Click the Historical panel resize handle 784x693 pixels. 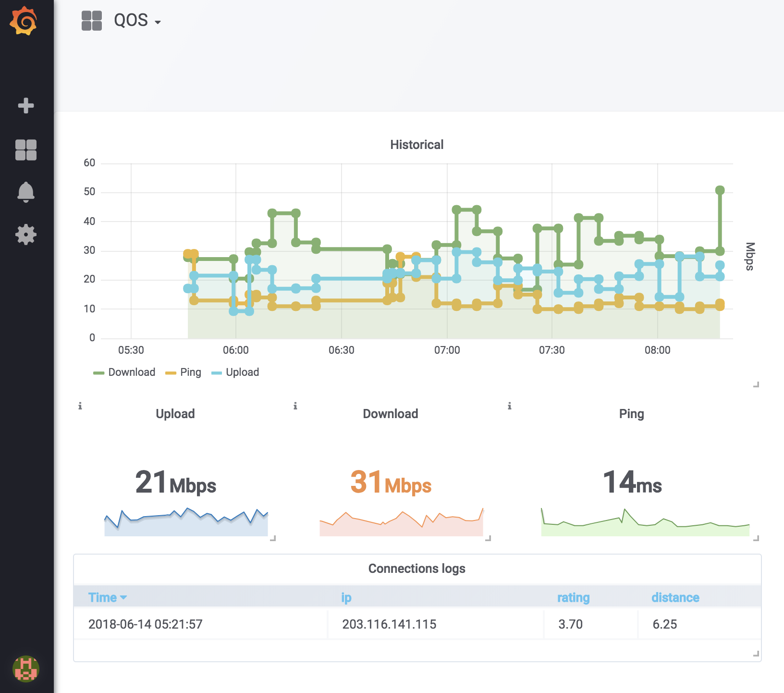[756, 384]
